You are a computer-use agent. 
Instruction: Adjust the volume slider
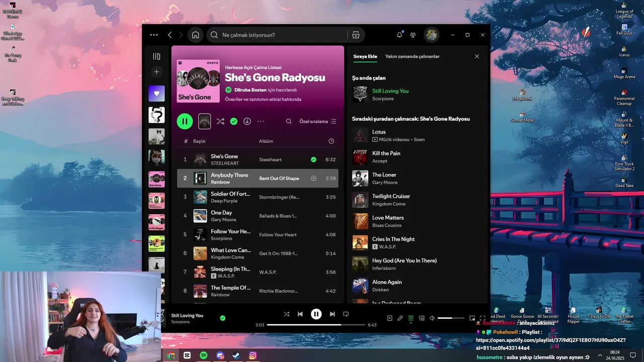click(451, 318)
